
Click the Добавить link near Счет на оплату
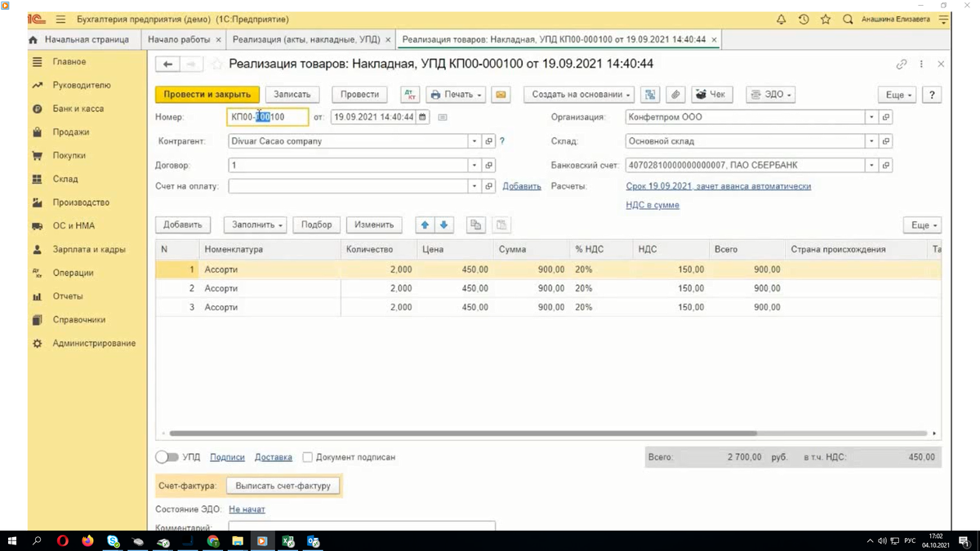click(x=522, y=186)
